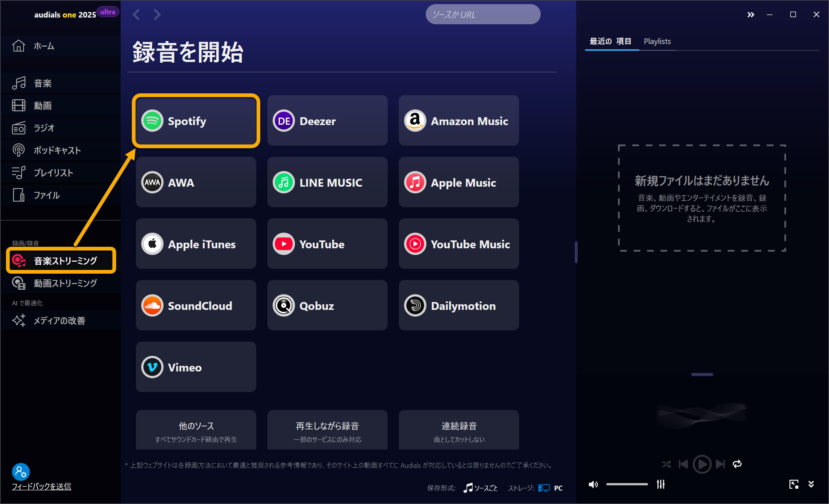Click the Apple iTunes tile

pyautogui.click(x=196, y=244)
